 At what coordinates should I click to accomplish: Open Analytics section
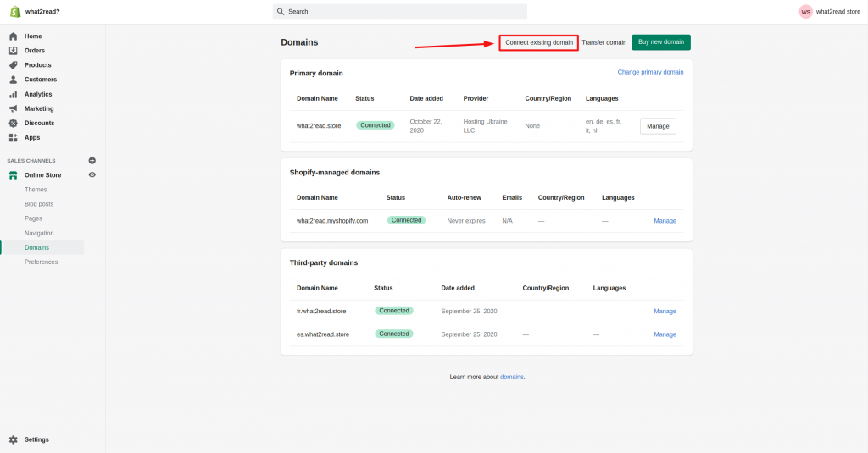coord(38,94)
